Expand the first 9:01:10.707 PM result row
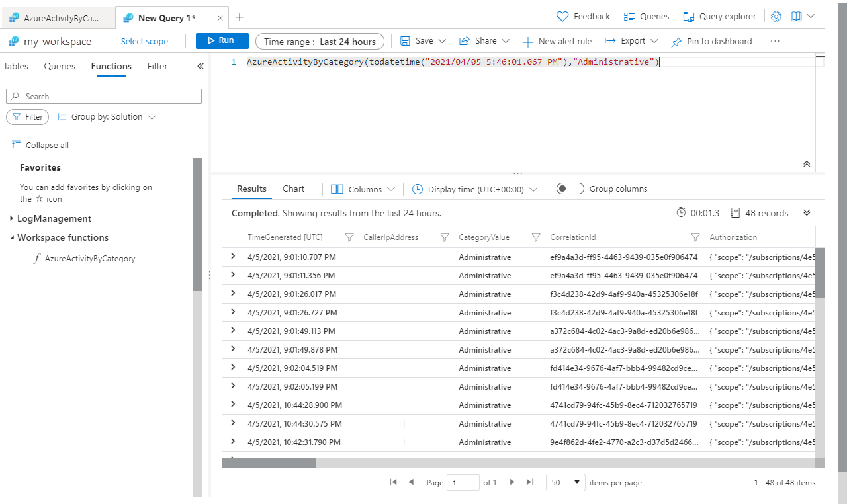The width and height of the screenshot is (847, 504). tap(233, 256)
